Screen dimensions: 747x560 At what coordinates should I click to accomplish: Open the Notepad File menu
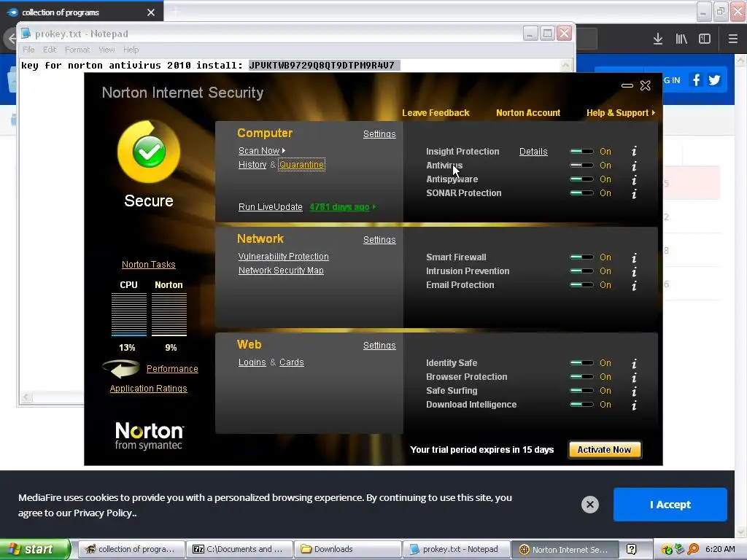[x=28, y=50]
